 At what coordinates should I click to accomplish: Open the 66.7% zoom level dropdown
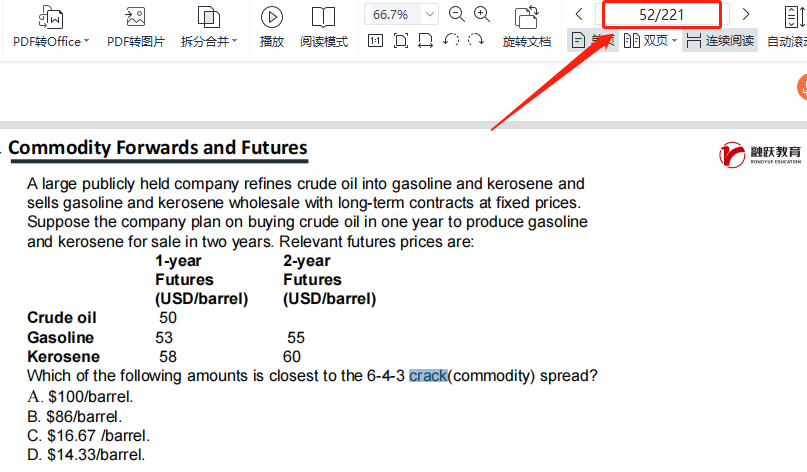click(x=430, y=14)
